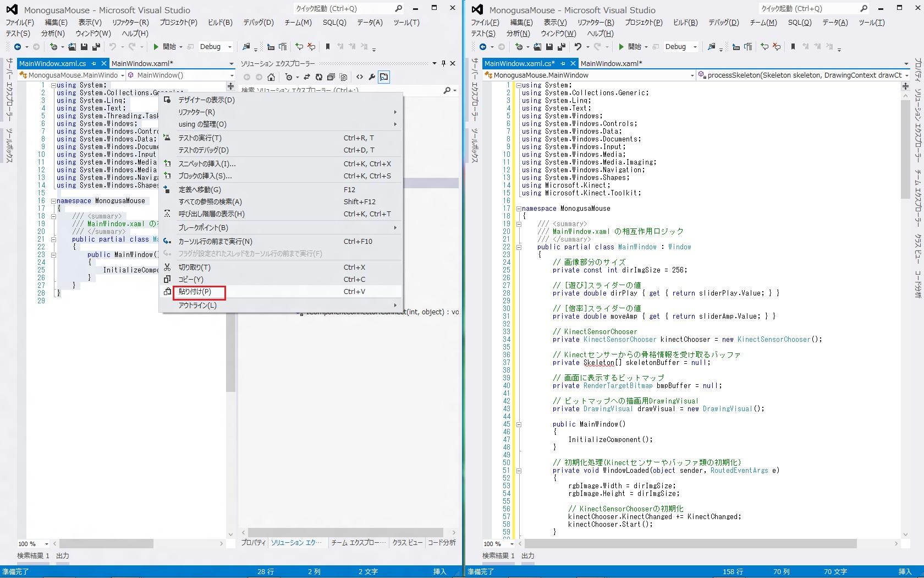924x578 pixels.
Task: Open Properties wrench icon in Solution Explorer
Action: [372, 77]
